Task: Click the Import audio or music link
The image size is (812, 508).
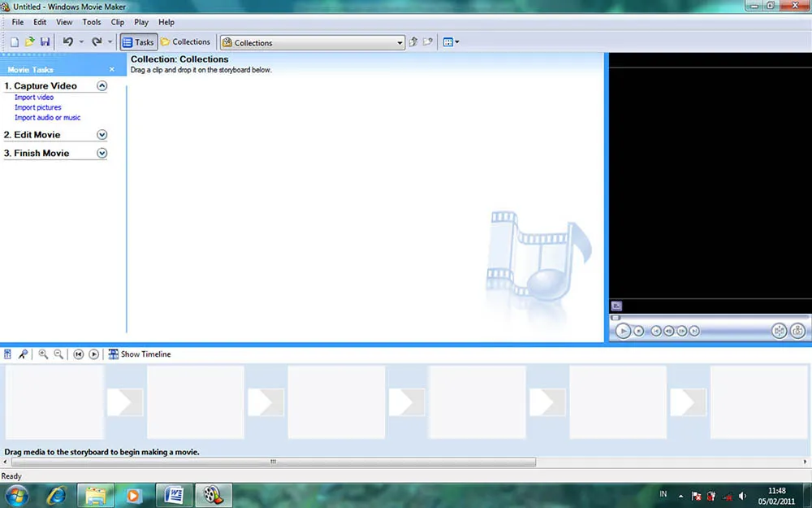Action: click(x=48, y=117)
